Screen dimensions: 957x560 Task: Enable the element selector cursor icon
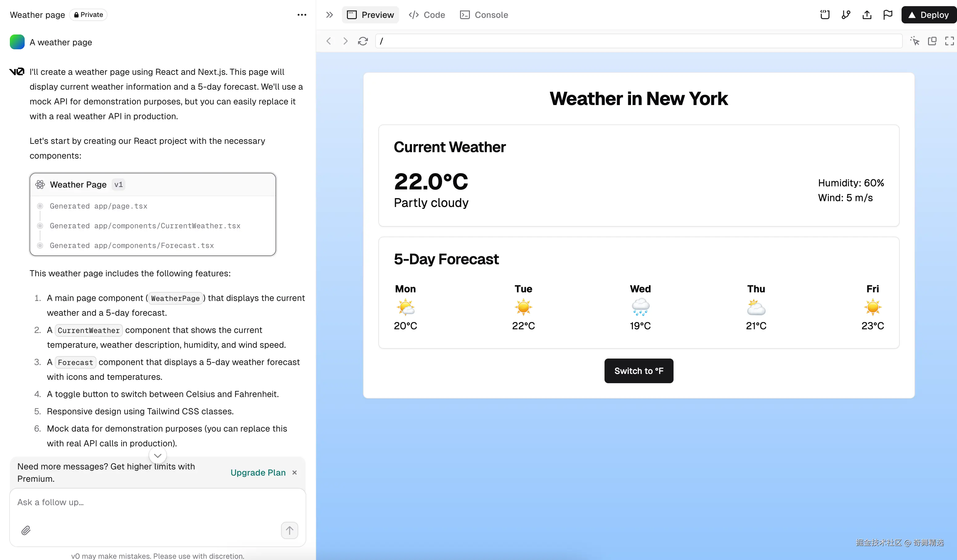(915, 41)
